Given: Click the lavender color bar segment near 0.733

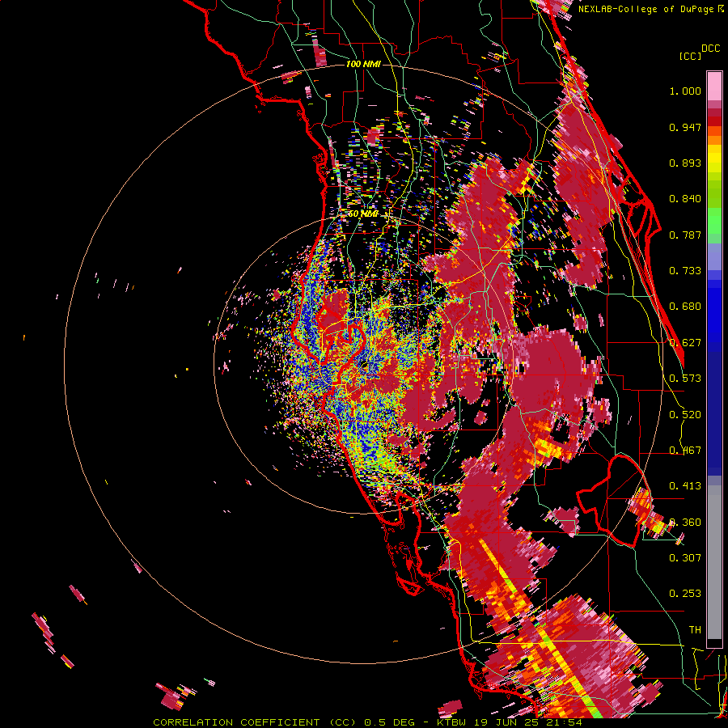Looking at the screenshot, I should coord(714,256).
